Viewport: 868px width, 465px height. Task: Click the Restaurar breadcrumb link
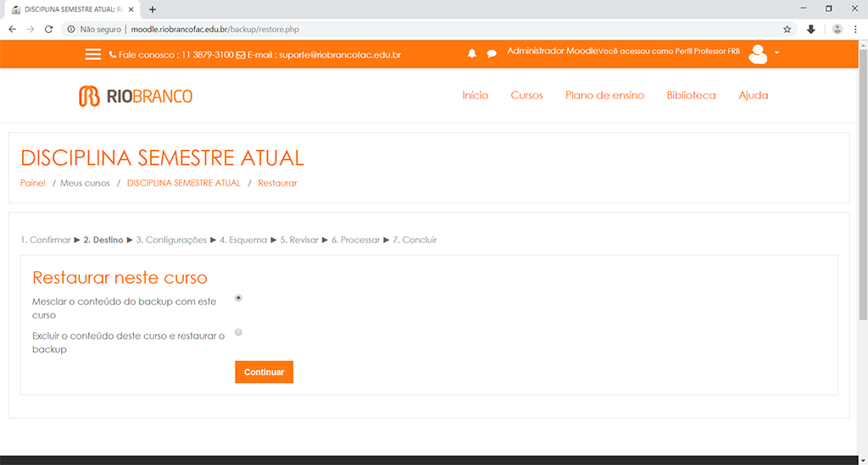click(x=277, y=183)
